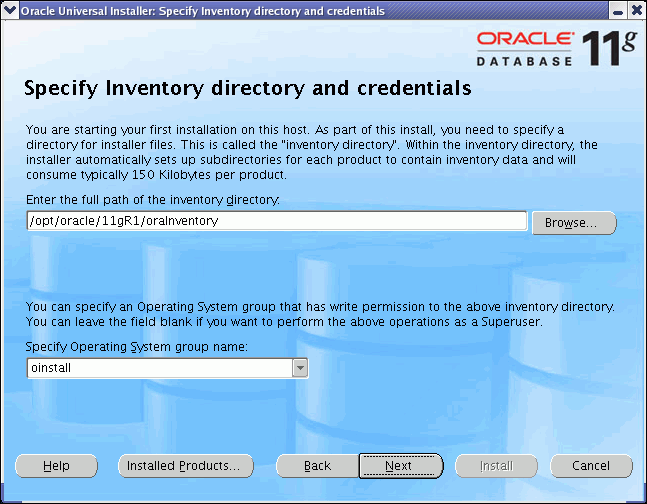The image size is (647, 504).
Task: Cancel the Oracle installation
Action: [591, 466]
